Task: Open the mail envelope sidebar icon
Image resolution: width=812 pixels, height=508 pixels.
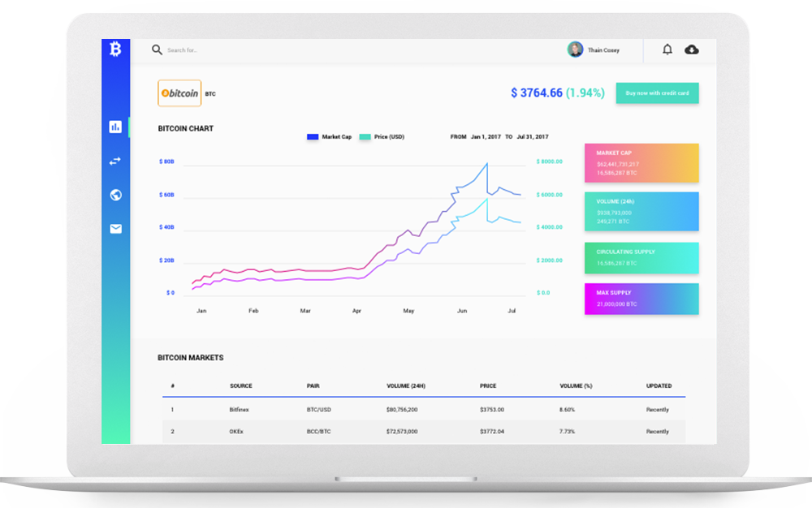Action: point(115,229)
